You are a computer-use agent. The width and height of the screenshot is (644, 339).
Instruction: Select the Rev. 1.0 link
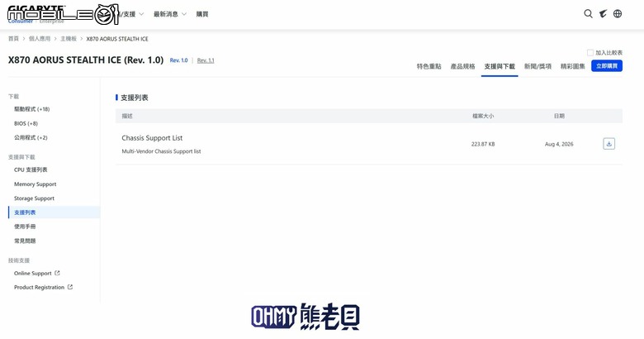(x=178, y=60)
